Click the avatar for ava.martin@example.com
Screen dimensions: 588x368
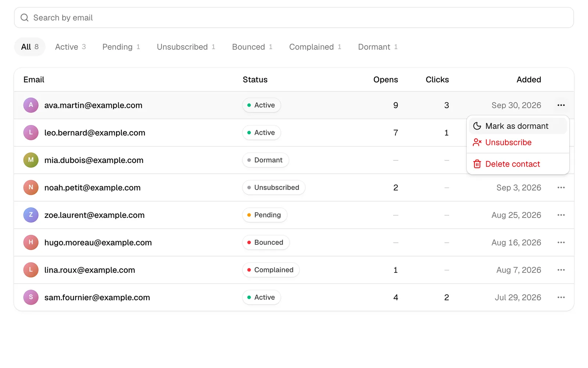pyautogui.click(x=31, y=105)
